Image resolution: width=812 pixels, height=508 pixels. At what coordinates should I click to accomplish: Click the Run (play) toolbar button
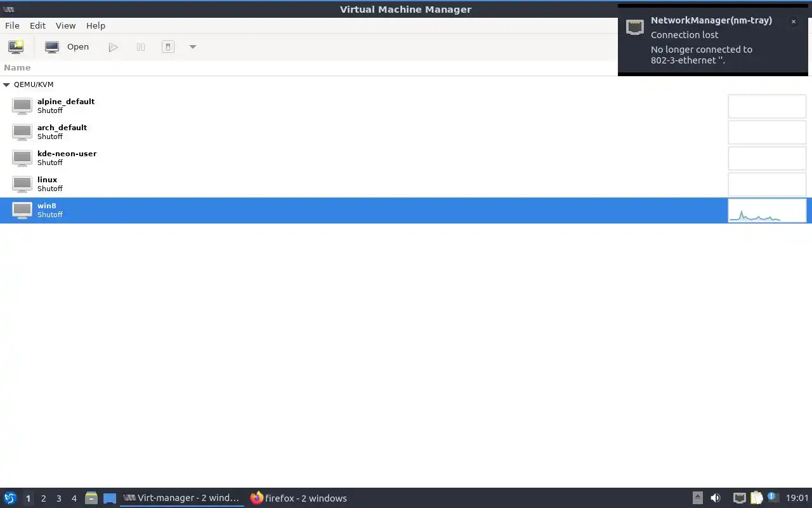[x=113, y=46]
